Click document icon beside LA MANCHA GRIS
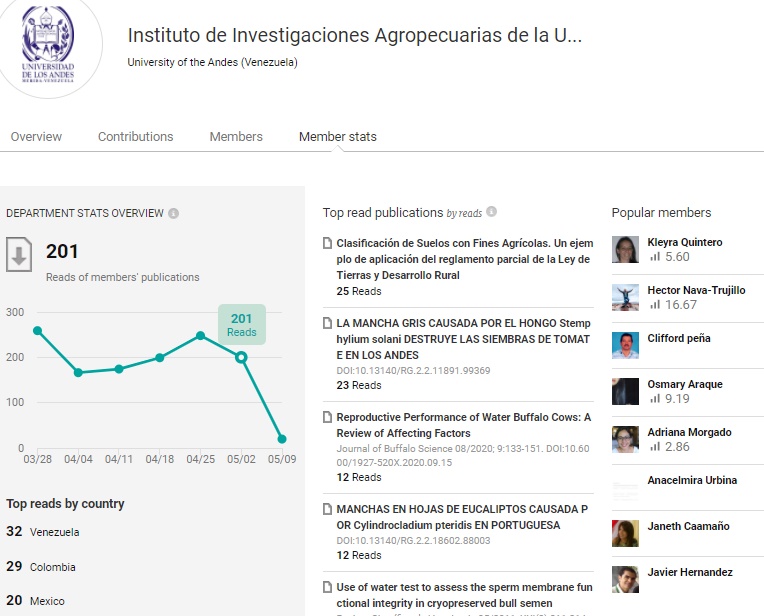 (x=327, y=323)
